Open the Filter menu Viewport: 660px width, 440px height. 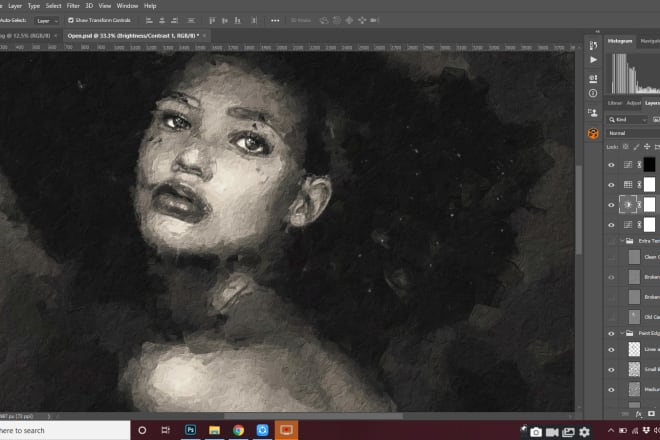[x=73, y=6]
